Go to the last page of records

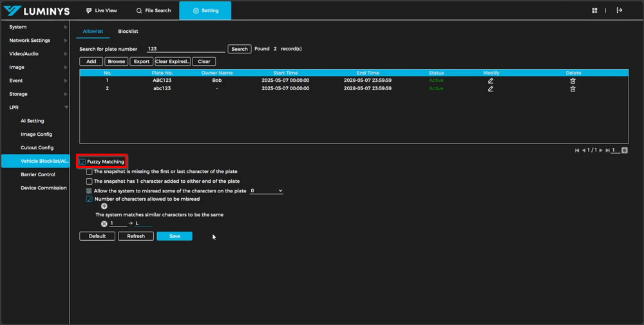tap(607, 150)
